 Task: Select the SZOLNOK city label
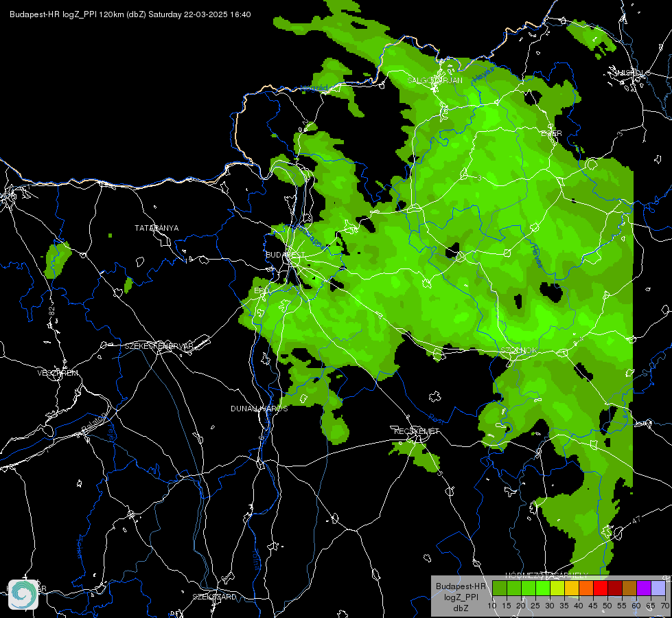519,350
